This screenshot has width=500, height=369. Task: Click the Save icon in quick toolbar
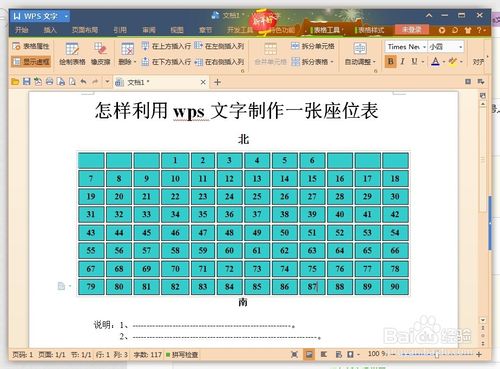27,82
